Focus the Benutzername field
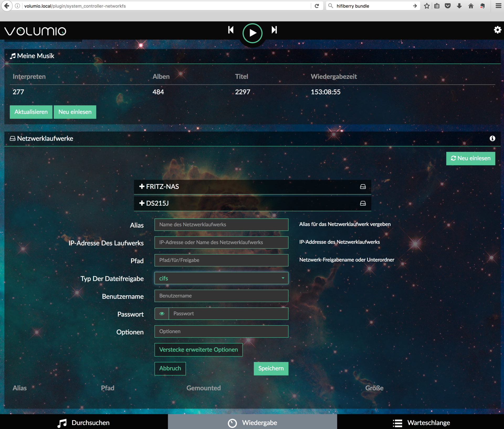504x429 pixels. point(221,296)
